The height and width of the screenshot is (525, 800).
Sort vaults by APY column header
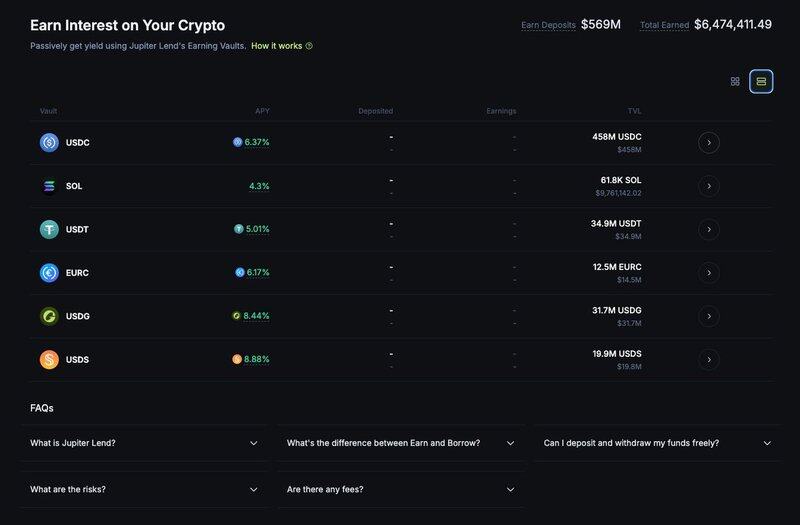pos(262,111)
